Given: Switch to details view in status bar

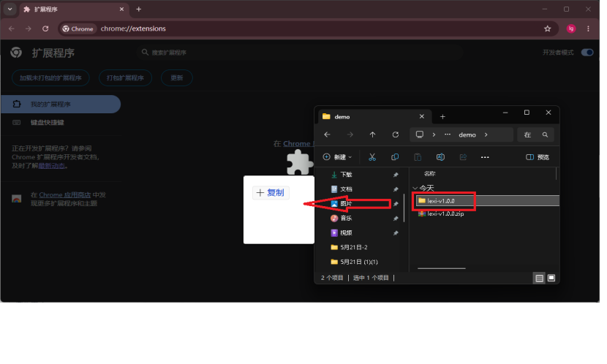Looking at the screenshot, I should tap(539, 278).
